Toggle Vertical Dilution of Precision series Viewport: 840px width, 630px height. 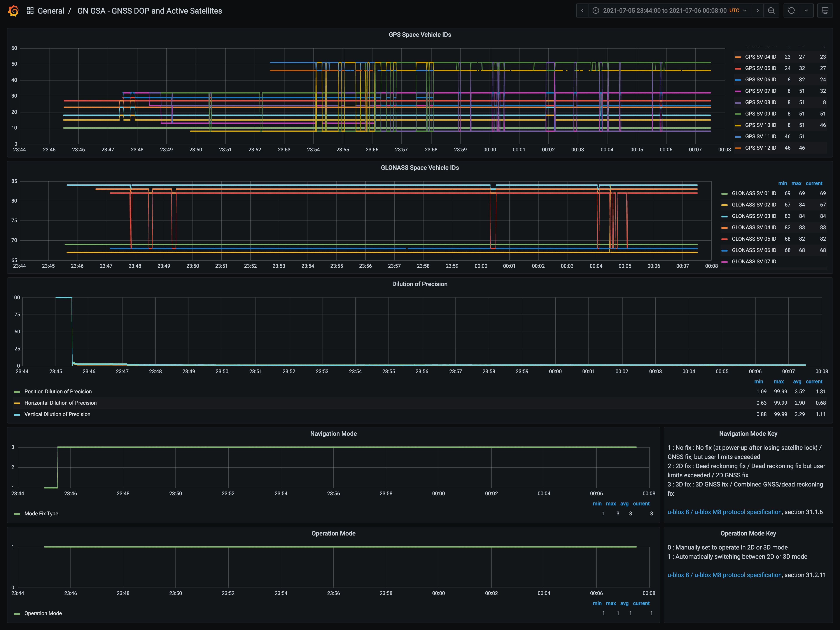(57, 414)
